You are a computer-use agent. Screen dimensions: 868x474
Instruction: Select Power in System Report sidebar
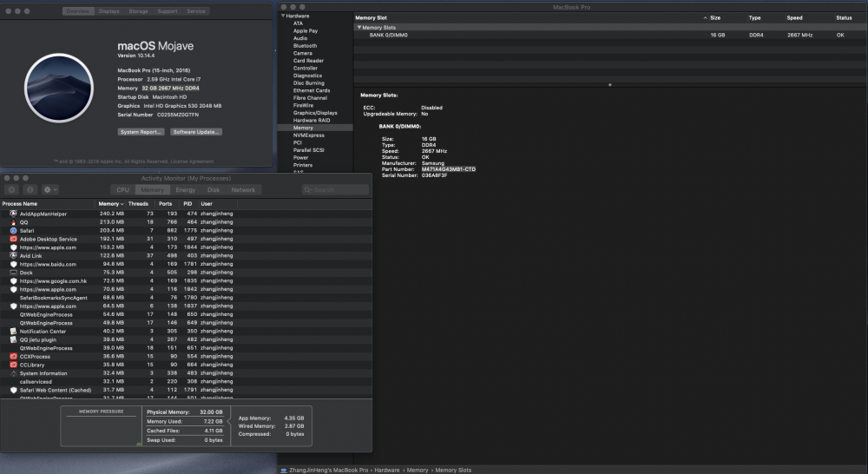pyautogui.click(x=315, y=157)
